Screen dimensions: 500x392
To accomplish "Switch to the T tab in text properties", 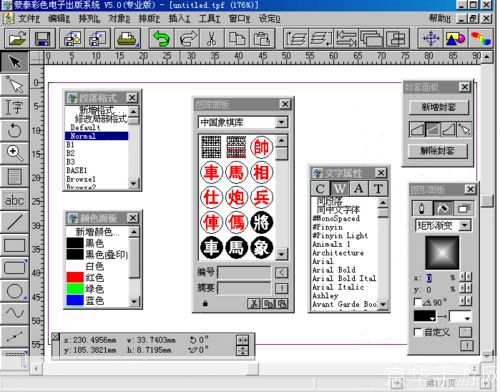I will tap(378, 189).
